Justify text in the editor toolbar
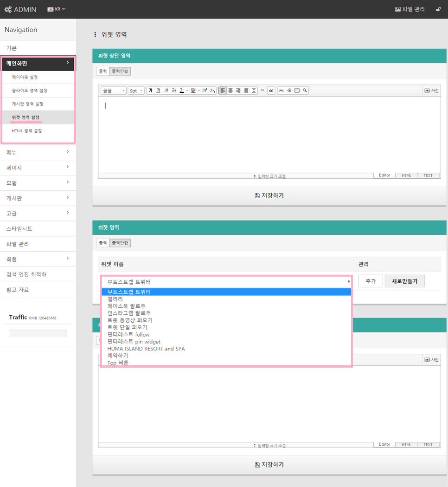The height and width of the screenshot is (487, 448). point(246,91)
